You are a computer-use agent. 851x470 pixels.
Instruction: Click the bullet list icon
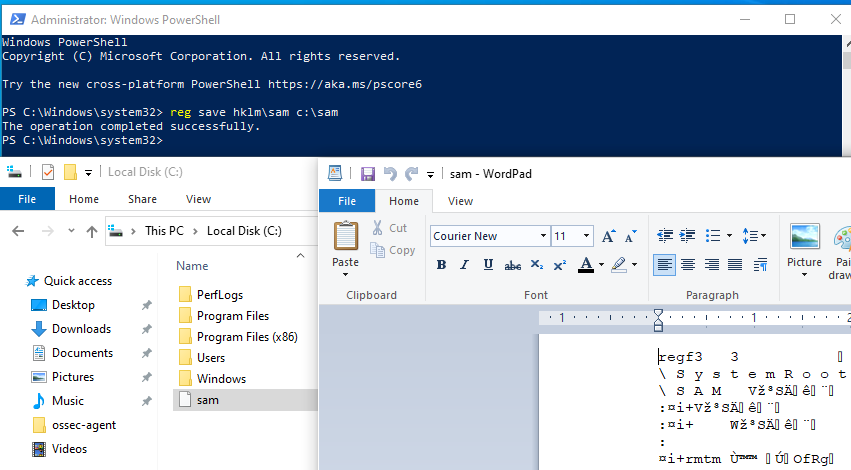point(713,236)
